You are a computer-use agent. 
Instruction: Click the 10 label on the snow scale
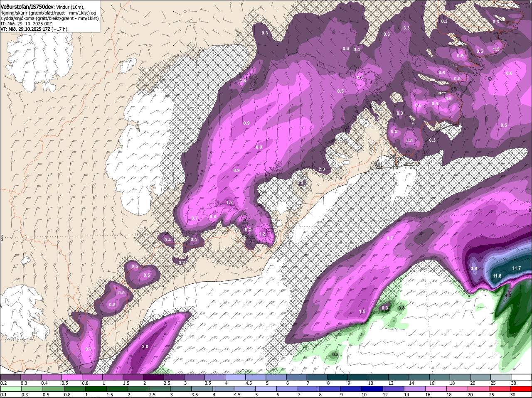tap(370, 383)
